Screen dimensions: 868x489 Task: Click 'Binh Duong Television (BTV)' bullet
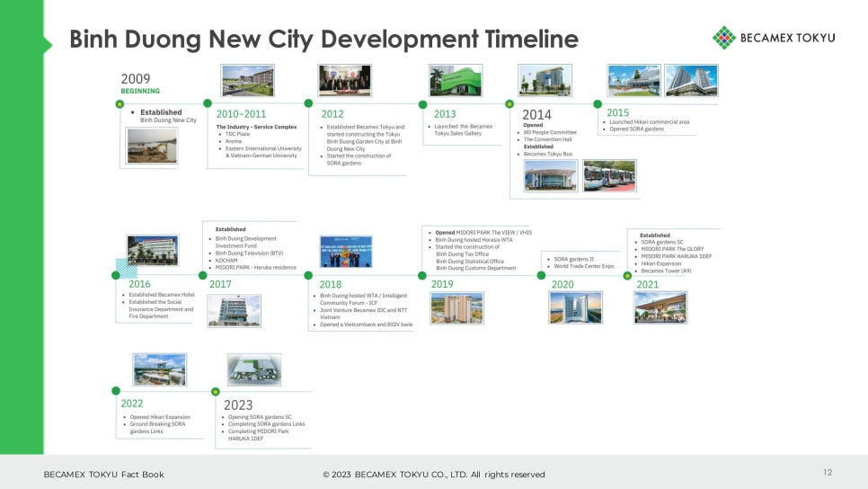[x=249, y=253]
